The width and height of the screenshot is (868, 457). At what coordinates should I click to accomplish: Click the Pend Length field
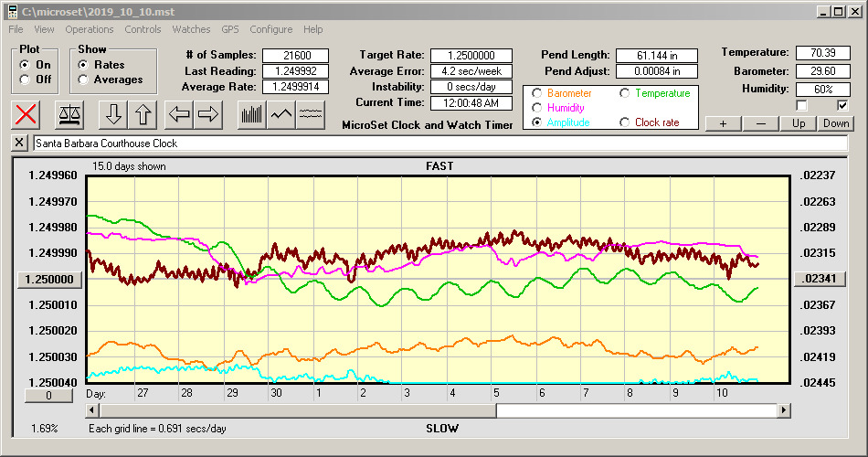pos(657,56)
